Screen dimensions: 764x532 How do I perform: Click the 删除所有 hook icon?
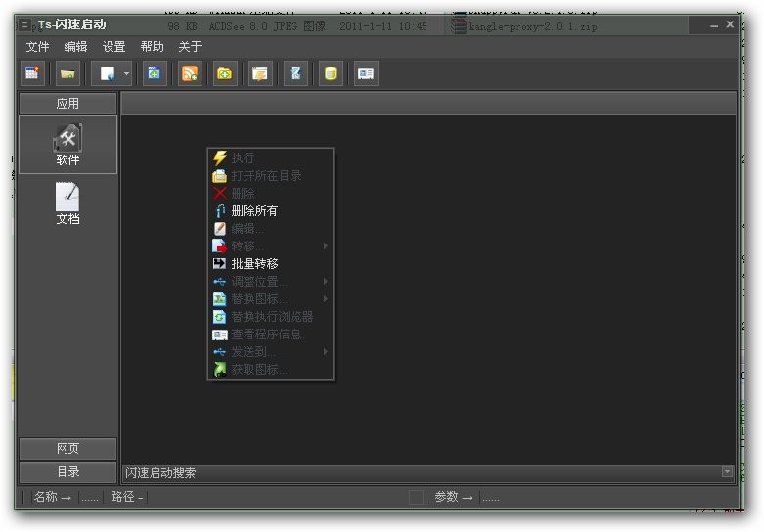click(220, 211)
